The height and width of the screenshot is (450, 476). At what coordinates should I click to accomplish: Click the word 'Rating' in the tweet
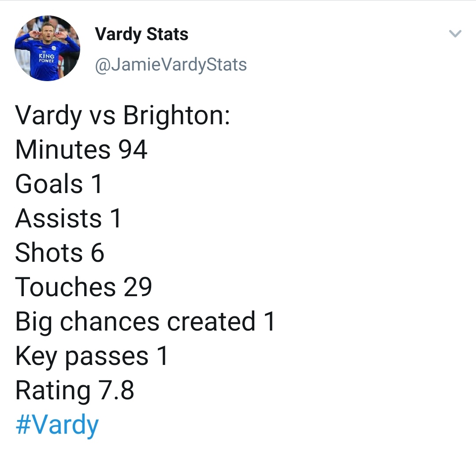pos(53,391)
